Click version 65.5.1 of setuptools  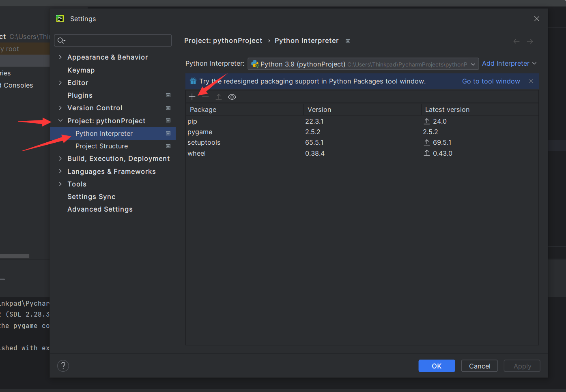(314, 142)
